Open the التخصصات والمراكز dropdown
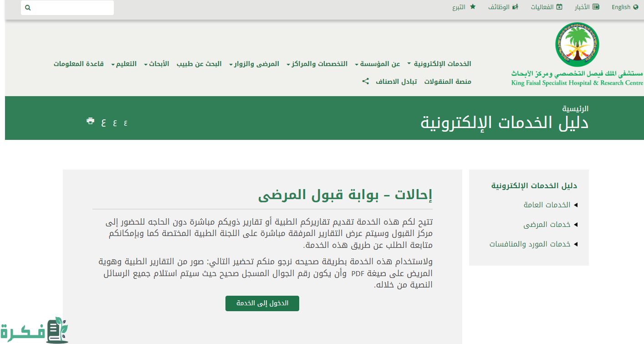644x344 pixels. coord(317,64)
